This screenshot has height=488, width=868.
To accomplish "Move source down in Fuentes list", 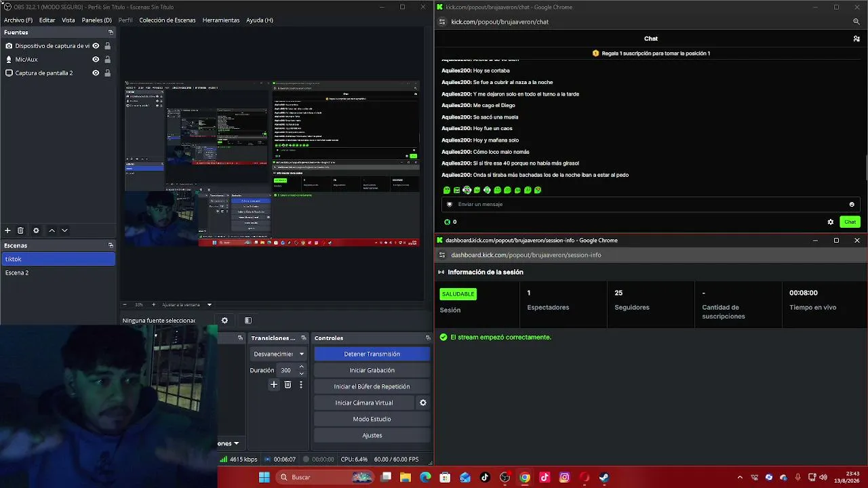I will (x=64, y=230).
